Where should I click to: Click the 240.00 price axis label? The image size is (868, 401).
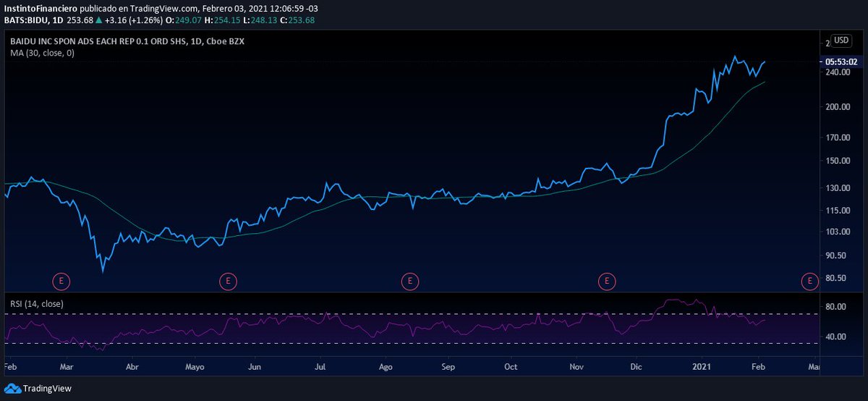pos(837,72)
